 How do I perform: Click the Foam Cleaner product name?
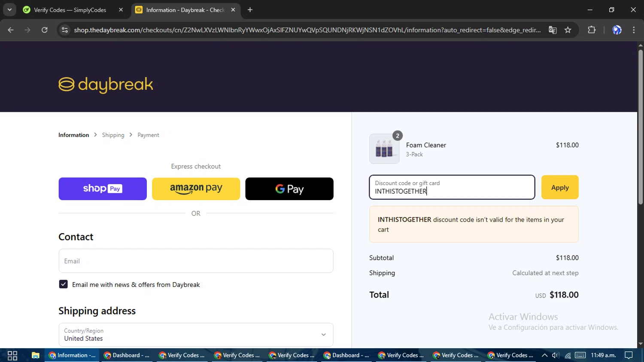pos(426,145)
